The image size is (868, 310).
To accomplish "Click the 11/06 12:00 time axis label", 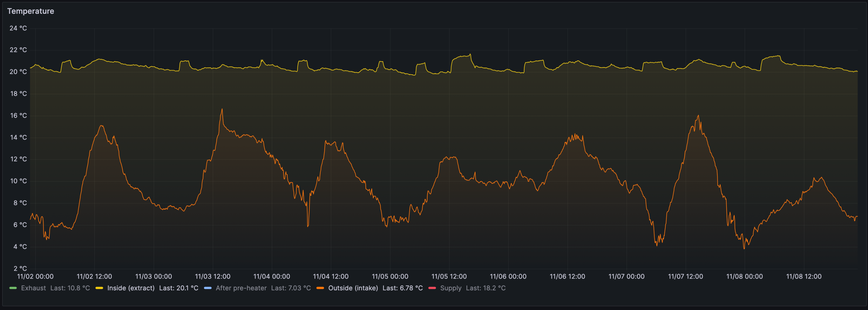I will [568, 277].
